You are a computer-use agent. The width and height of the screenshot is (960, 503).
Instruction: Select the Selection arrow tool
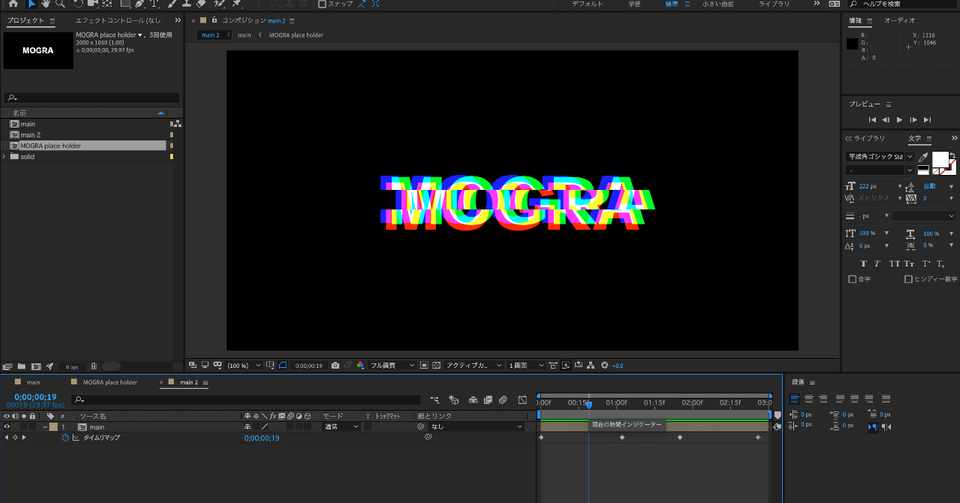[x=31, y=4]
